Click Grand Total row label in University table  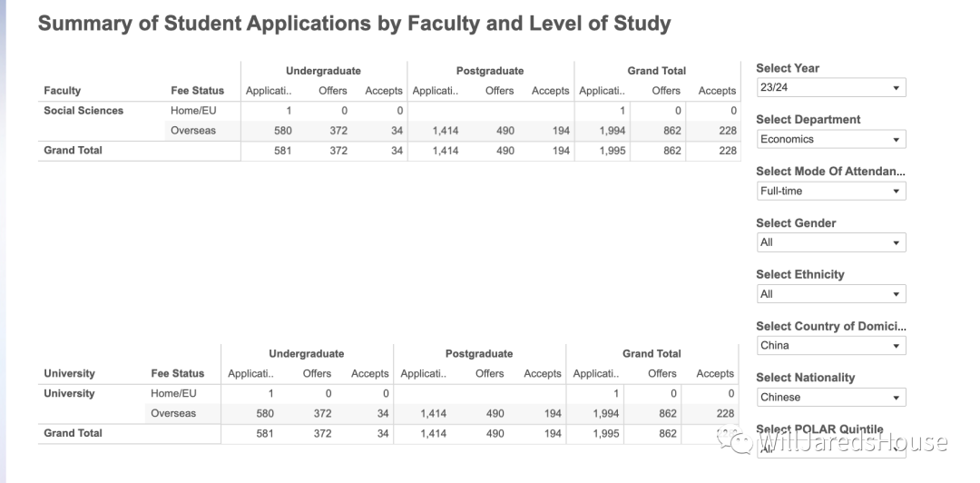click(73, 433)
